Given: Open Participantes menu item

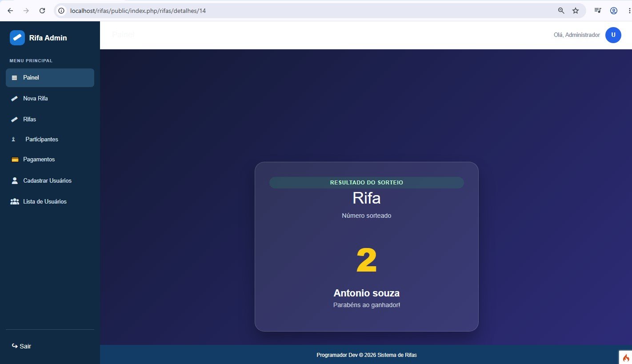Looking at the screenshot, I should [x=50, y=139].
